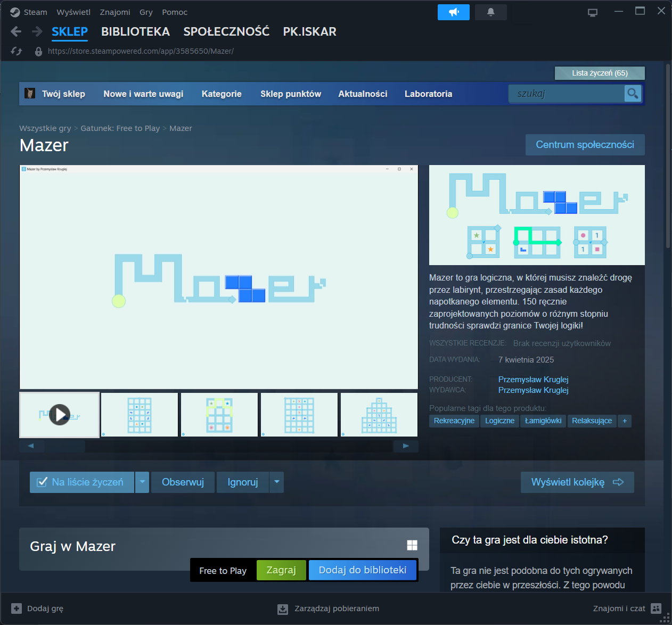The image size is (672, 625).
Task: Click the Windows platform icon
Action: point(412,545)
